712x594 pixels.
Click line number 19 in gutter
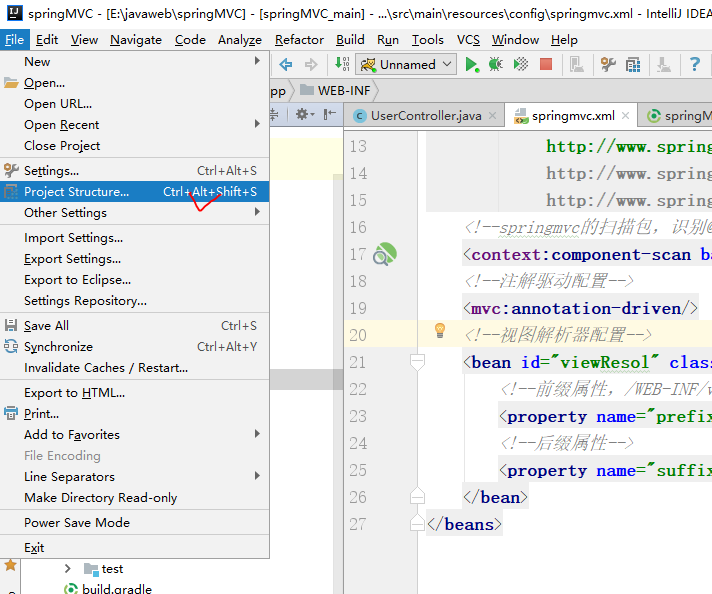[358, 308]
